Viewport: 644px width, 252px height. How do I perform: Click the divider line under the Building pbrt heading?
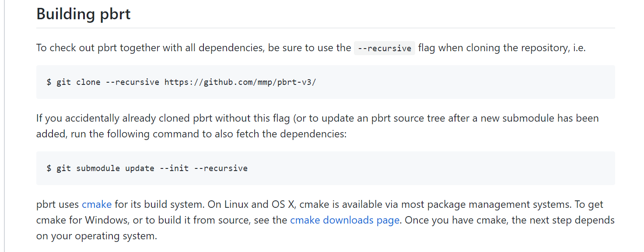pyautogui.click(x=325, y=28)
